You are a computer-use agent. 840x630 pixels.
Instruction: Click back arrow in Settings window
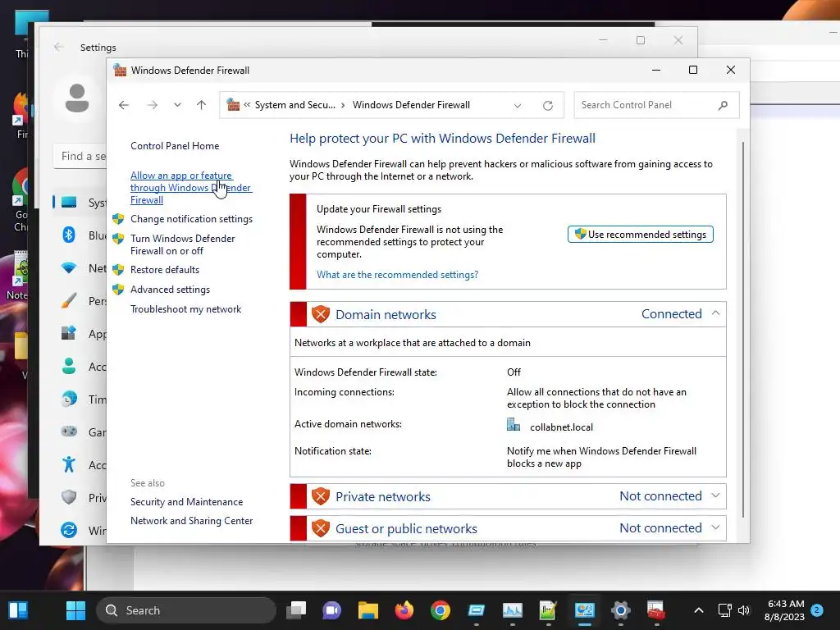(x=59, y=47)
